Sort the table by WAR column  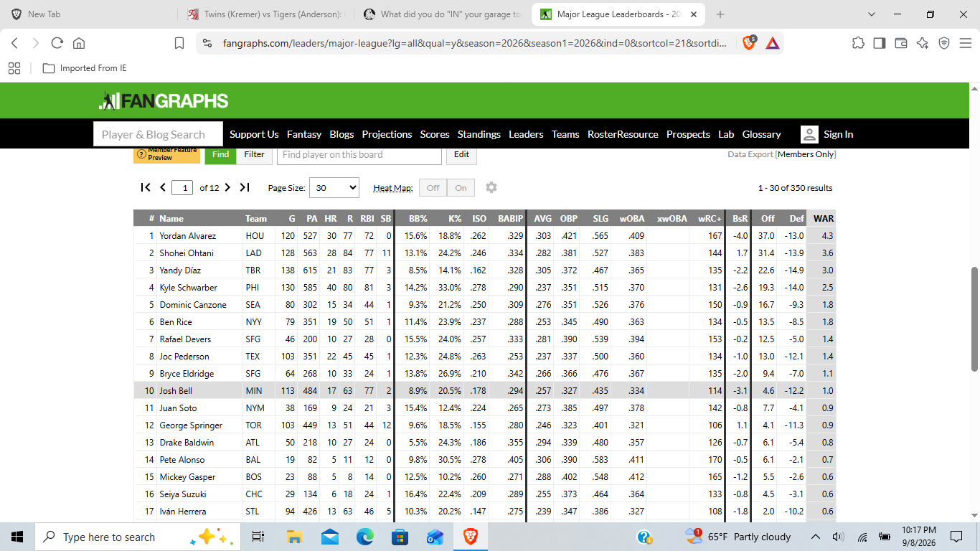click(823, 219)
